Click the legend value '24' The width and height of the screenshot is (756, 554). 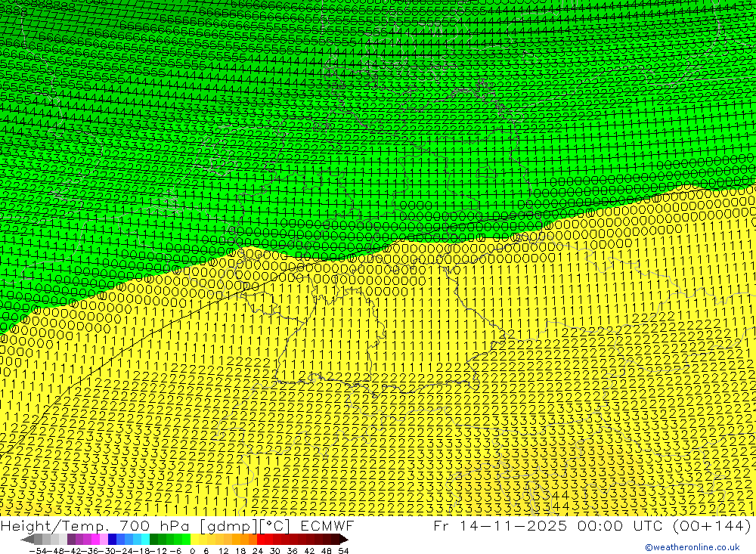[258, 551]
